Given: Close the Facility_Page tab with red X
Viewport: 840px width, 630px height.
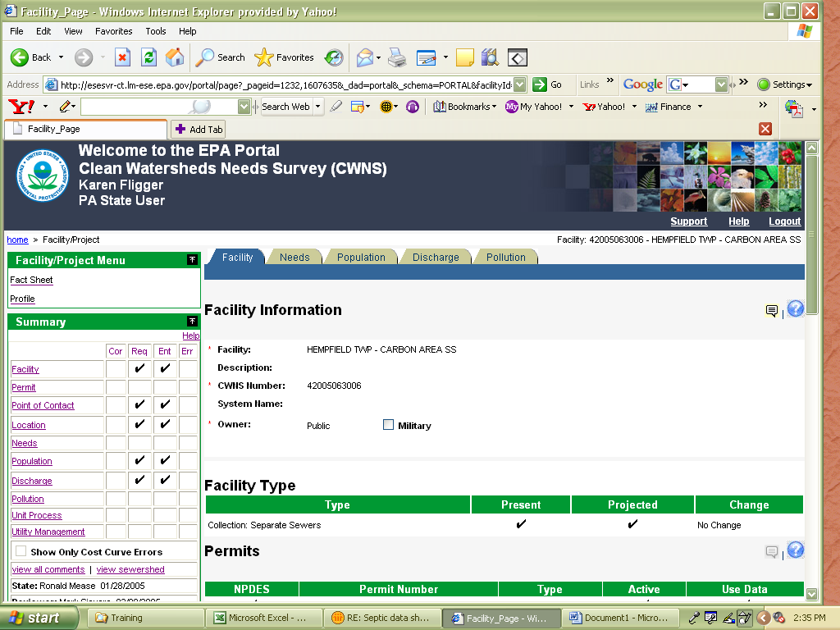Looking at the screenshot, I should (x=765, y=129).
